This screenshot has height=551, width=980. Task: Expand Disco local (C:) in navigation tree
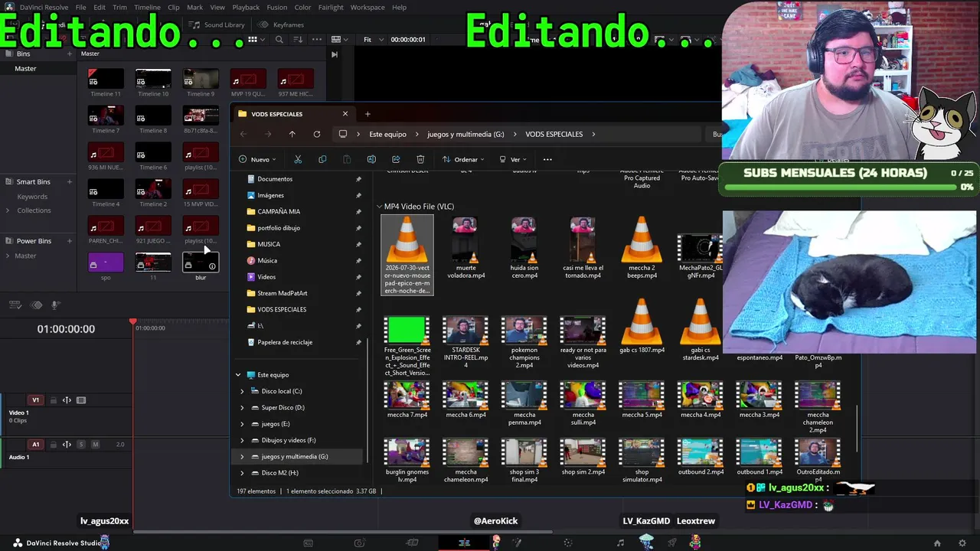coord(243,391)
